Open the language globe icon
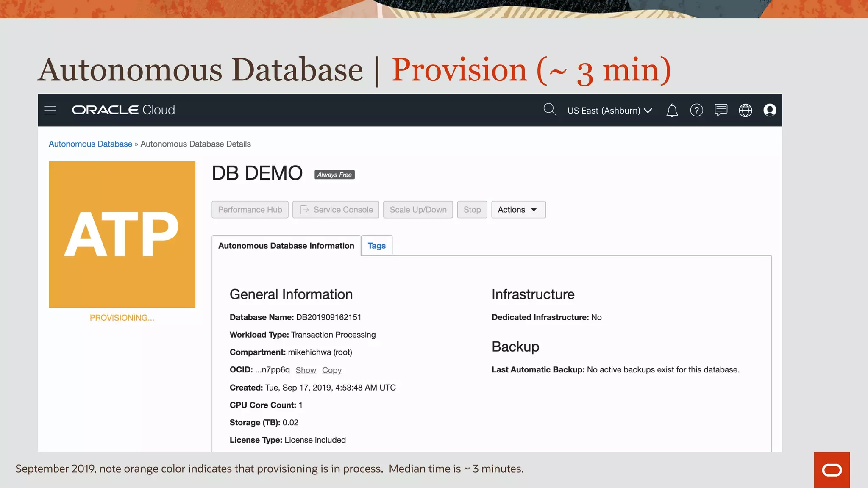This screenshot has height=488, width=868. coord(746,110)
